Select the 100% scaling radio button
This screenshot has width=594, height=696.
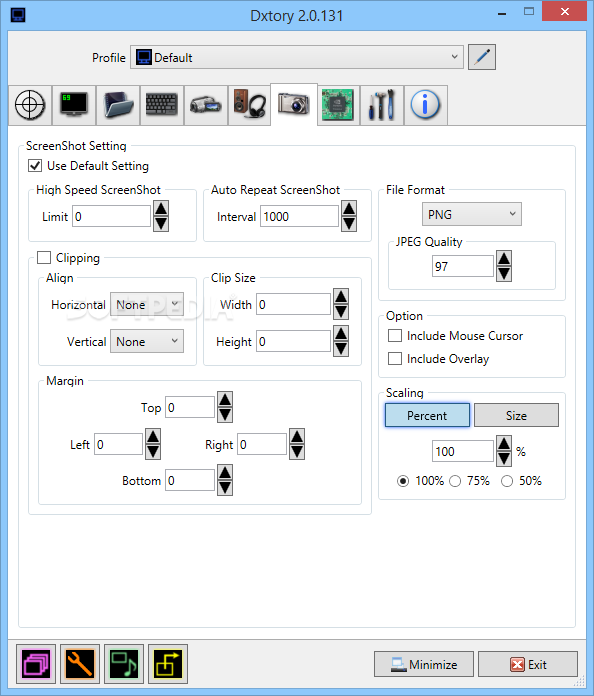[403, 481]
